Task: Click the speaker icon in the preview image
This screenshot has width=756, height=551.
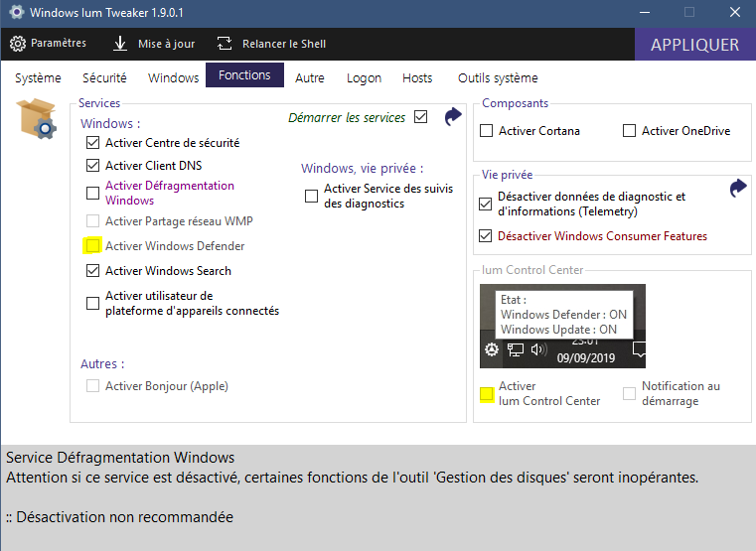Action: click(538, 349)
